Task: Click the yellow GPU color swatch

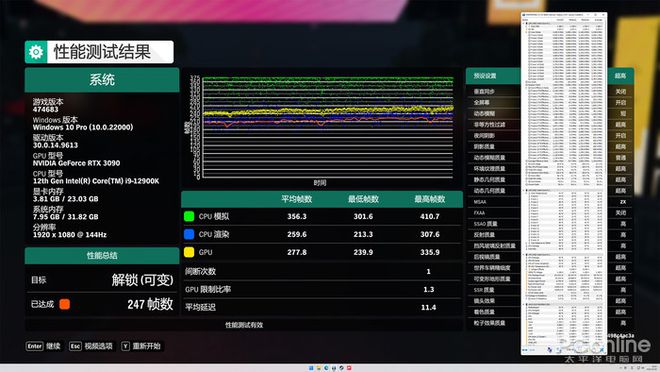Action: pyautogui.click(x=189, y=252)
